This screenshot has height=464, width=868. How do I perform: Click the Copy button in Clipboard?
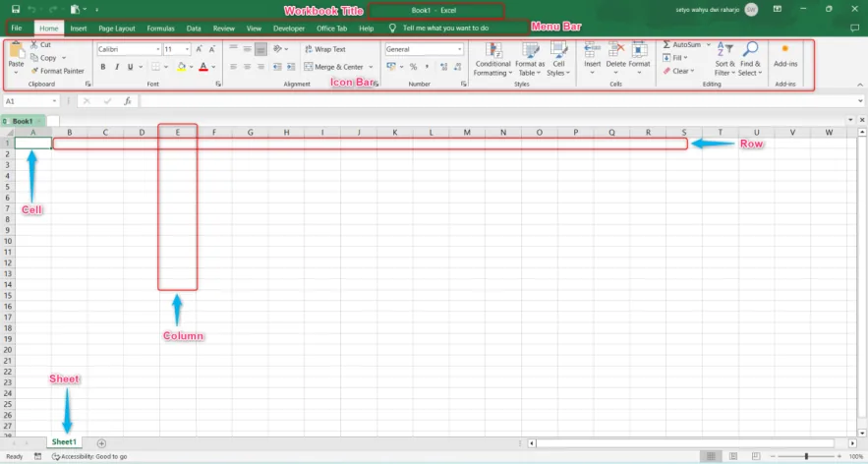click(x=43, y=58)
